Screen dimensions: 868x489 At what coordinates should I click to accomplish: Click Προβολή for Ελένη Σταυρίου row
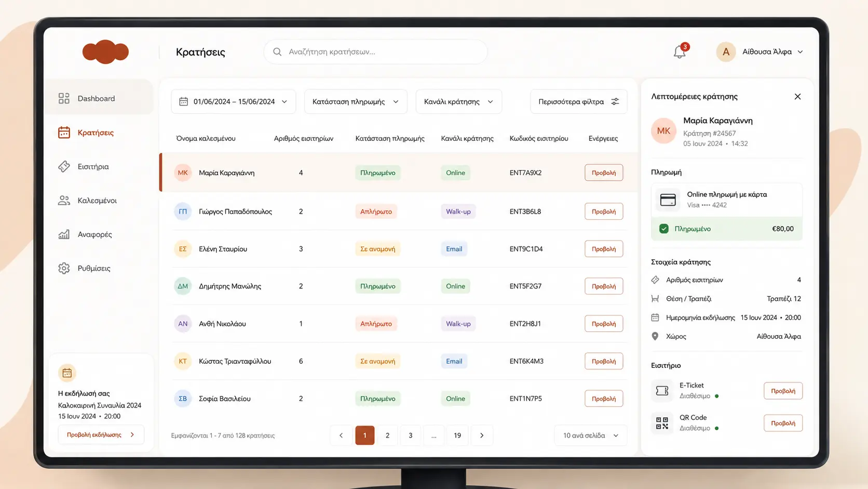[604, 249]
